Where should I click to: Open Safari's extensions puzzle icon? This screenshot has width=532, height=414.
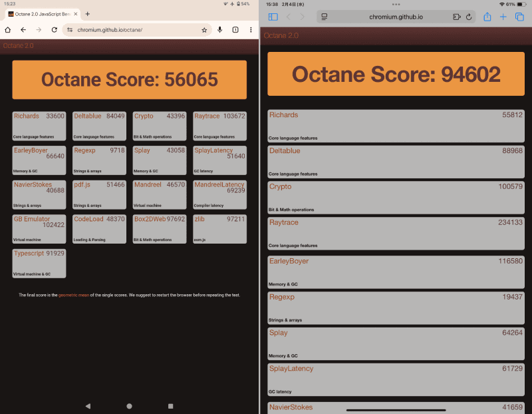tap(456, 15)
